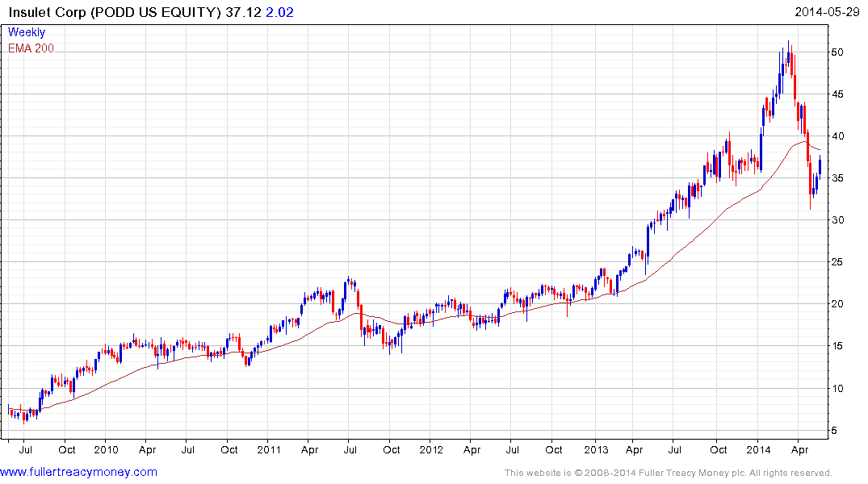Click the 35 price axis label
This screenshot has width=868, height=484.
pos(837,178)
